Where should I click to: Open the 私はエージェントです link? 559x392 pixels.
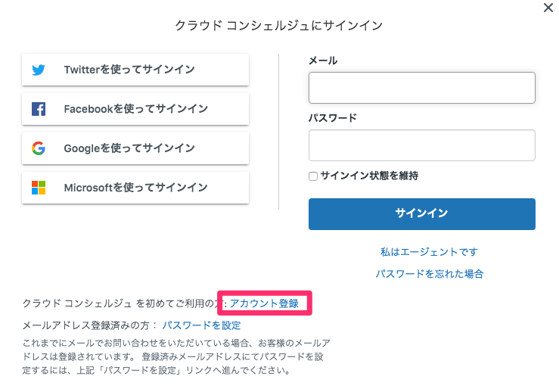click(x=429, y=252)
